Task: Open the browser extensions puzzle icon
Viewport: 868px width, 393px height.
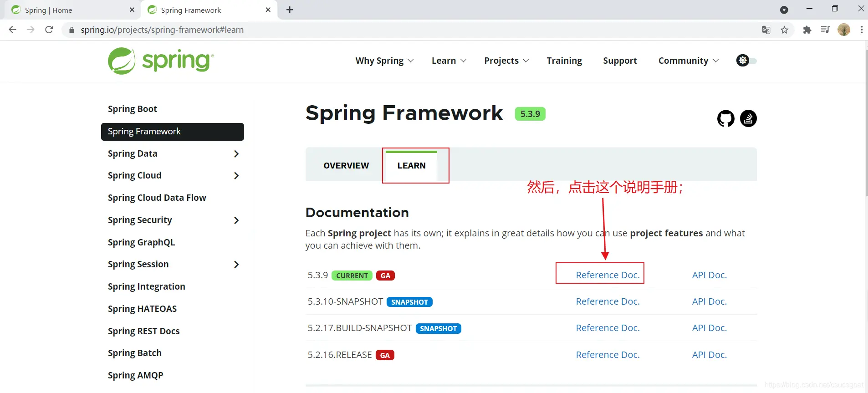Action: pos(807,30)
